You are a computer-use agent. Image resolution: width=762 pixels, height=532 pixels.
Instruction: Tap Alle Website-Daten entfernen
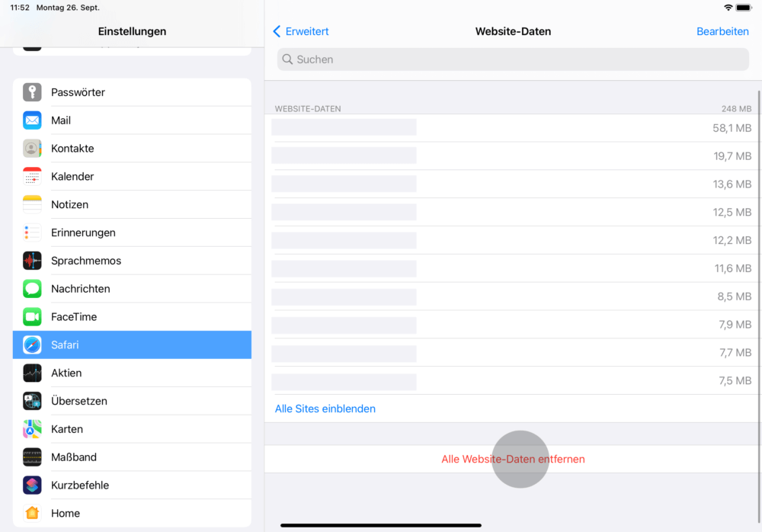coord(513,459)
